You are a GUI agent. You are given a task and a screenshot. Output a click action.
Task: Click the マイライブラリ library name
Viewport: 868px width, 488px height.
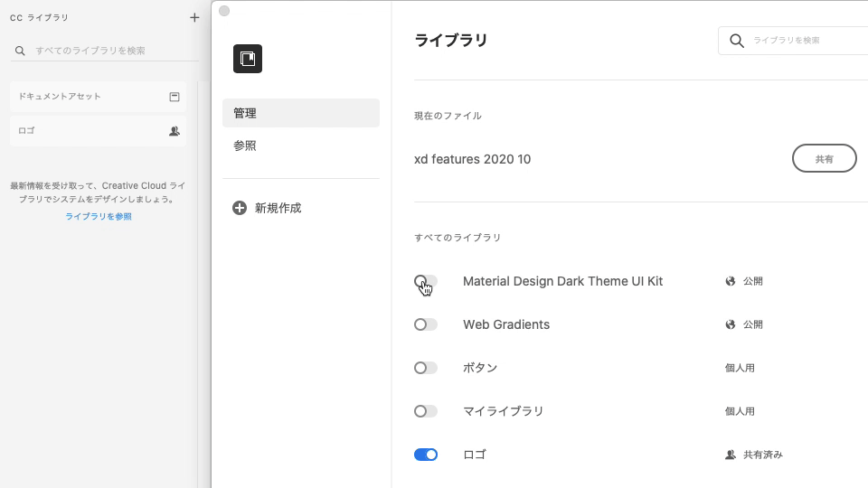click(504, 411)
